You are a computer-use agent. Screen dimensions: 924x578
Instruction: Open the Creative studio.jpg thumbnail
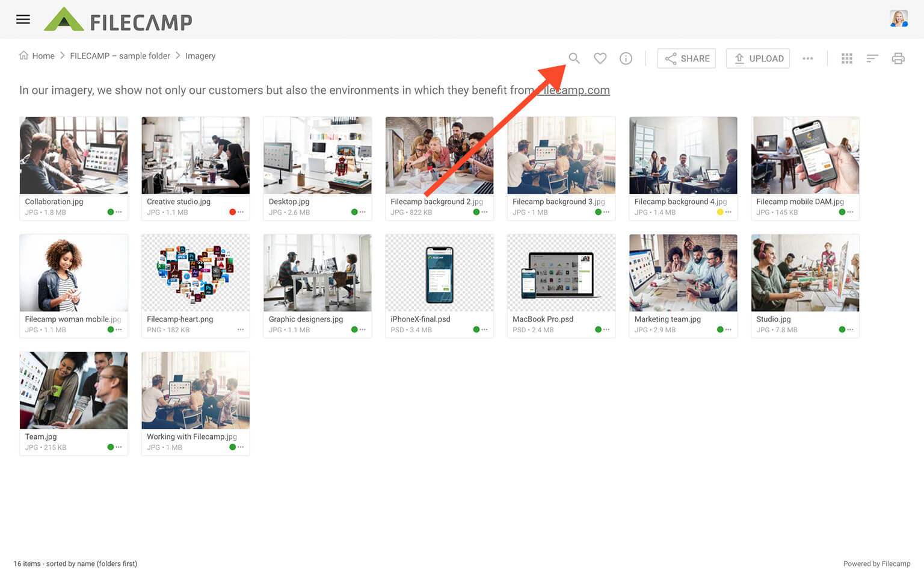point(196,155)
